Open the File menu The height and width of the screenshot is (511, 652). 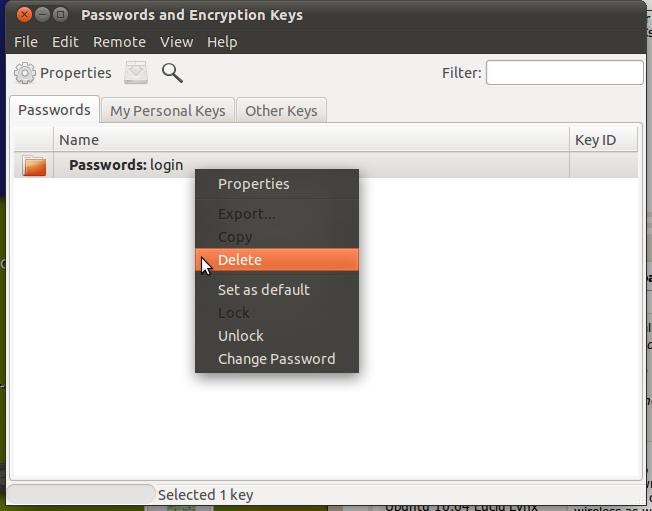point(26,42)
